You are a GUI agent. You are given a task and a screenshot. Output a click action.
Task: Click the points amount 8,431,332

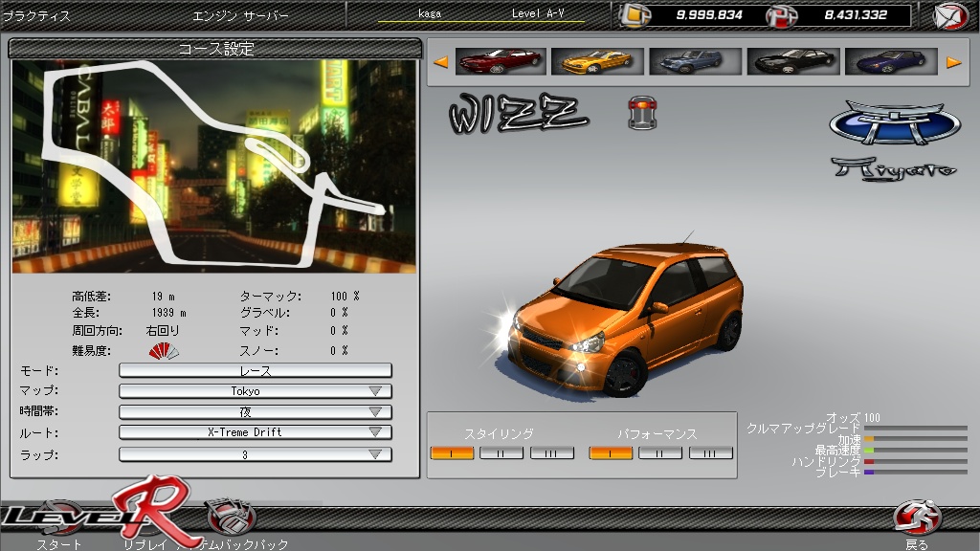[x=856, y=15]
